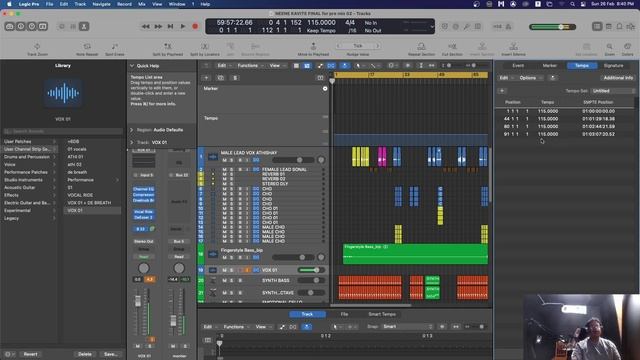Click the Rewind transport button

145,27
